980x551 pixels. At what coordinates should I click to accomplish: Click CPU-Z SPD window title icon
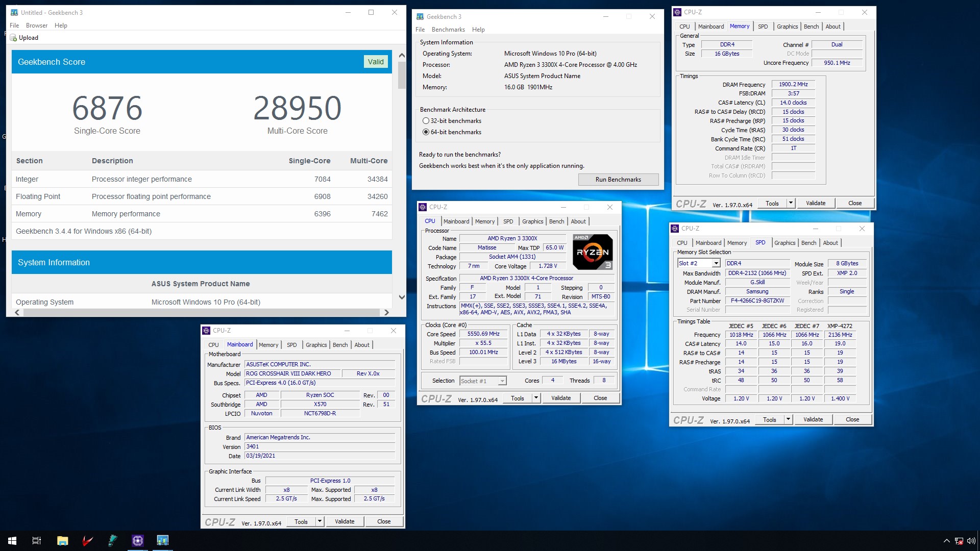point(675,229)
